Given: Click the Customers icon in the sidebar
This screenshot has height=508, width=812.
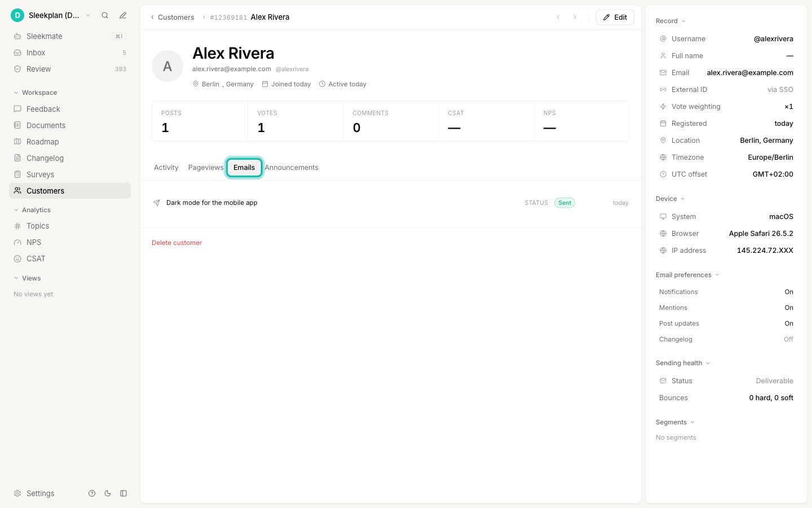Looking at the screenshot, I should click(x=17, y=191).
